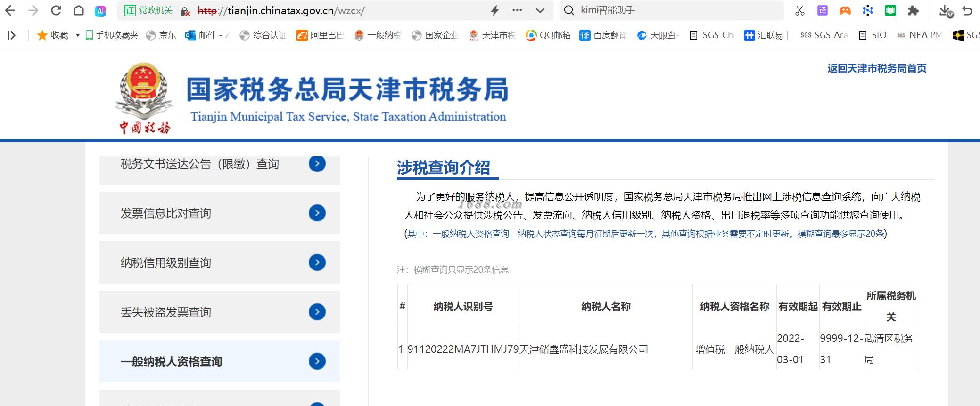Open the purple translate extension icon

[823, 10]
